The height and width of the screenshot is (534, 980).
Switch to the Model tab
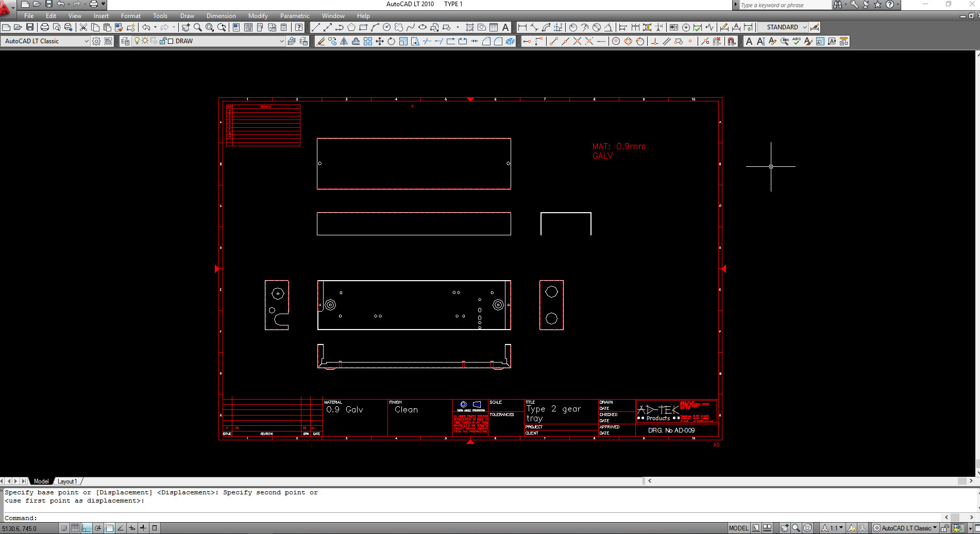click(x=41, y=481)
